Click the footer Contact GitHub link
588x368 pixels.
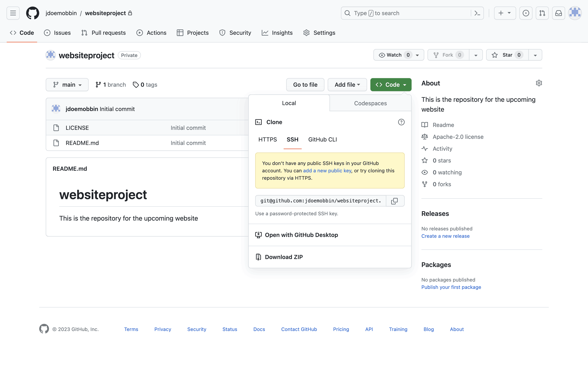coord(299,329)
